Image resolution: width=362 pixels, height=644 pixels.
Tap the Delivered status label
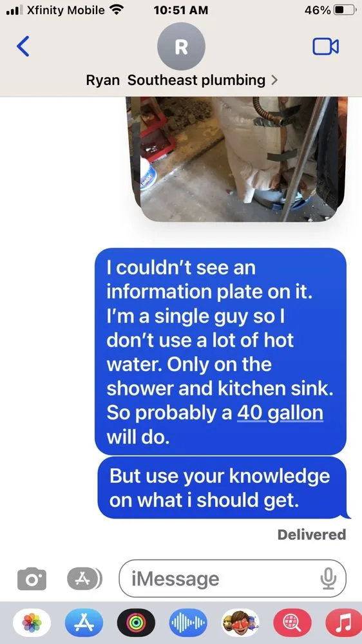click(312, 535)
